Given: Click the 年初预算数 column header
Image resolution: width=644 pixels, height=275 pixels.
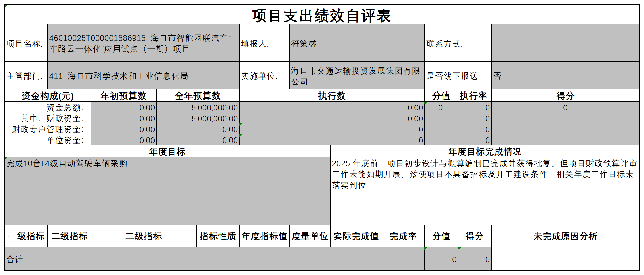Looking at the screenshot, I should [124, 96].
